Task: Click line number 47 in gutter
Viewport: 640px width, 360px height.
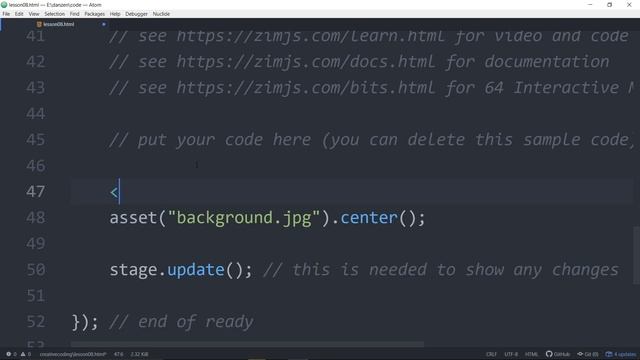Action: click(x=36, y=191)
